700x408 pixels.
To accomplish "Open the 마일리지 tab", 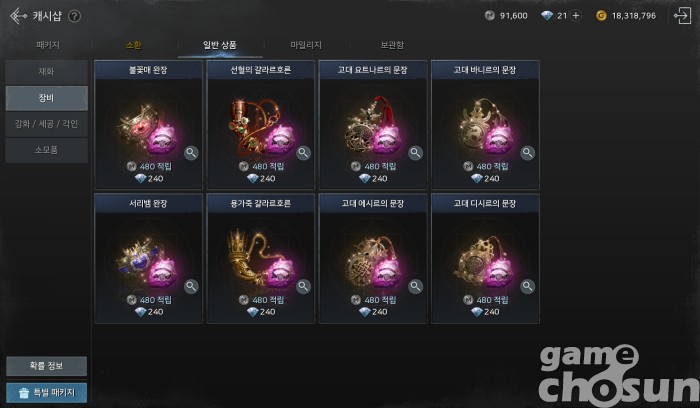I will (x=306, y=45).
